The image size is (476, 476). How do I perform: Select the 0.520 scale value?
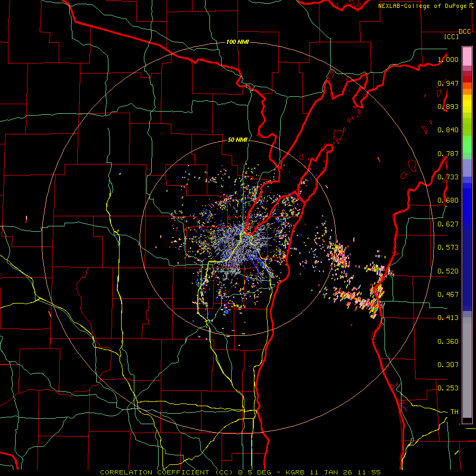[x=448, y=271]
